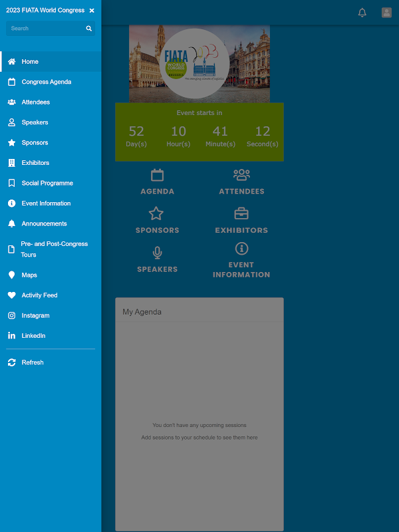Open Pre- and Post-Congress Tours label
Viewport: 399px width, 532px height.
[x=55, y=249]
